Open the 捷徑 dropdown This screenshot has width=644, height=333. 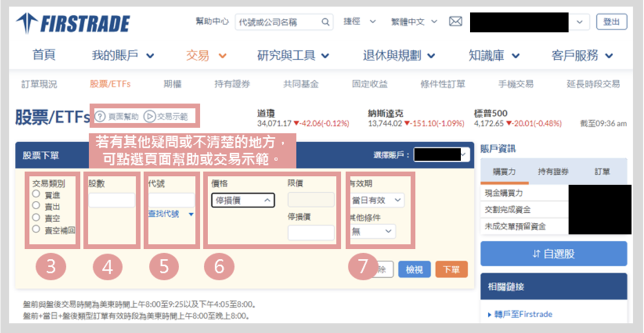(359, 22)
